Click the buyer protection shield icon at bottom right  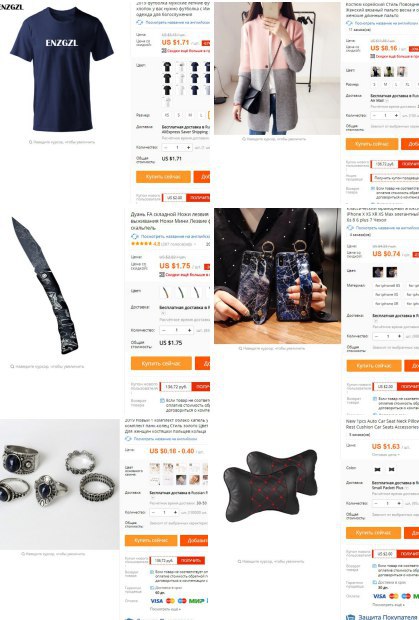350,617
